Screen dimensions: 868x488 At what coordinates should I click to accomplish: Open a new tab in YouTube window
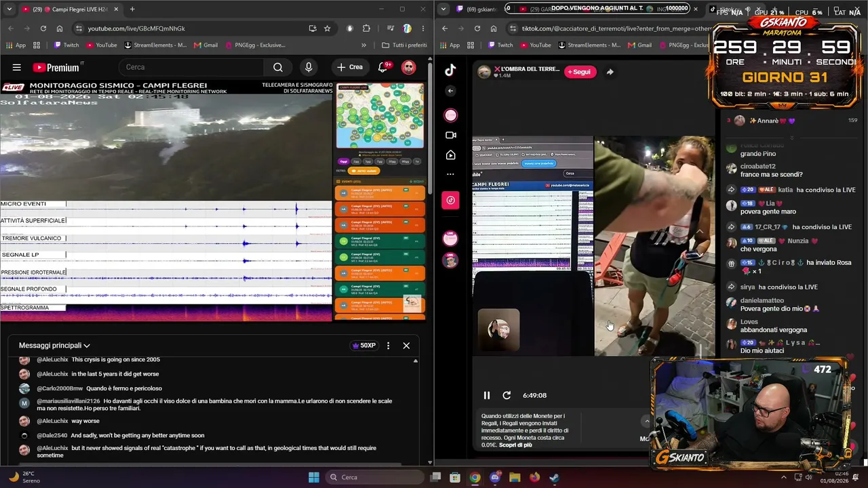[x=132, y=9]
